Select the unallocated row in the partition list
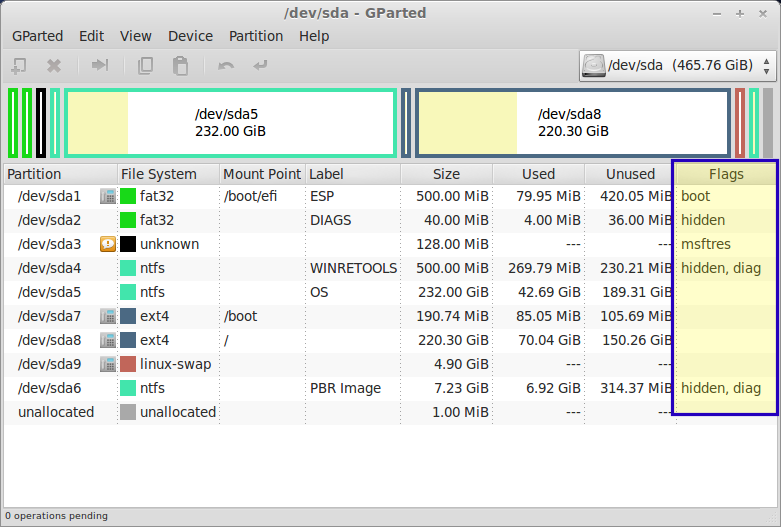The height and width of the screenshot is (527, 781). click(x=56, y=412)
